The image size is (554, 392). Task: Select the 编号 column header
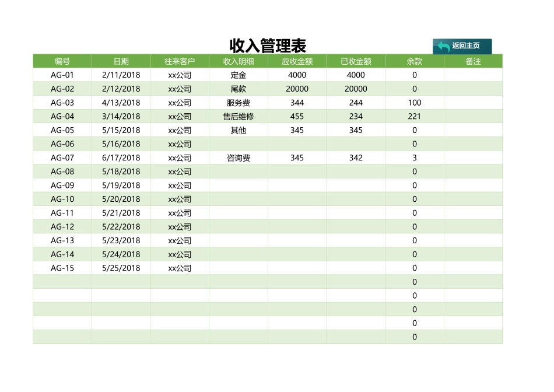[62, 61]
